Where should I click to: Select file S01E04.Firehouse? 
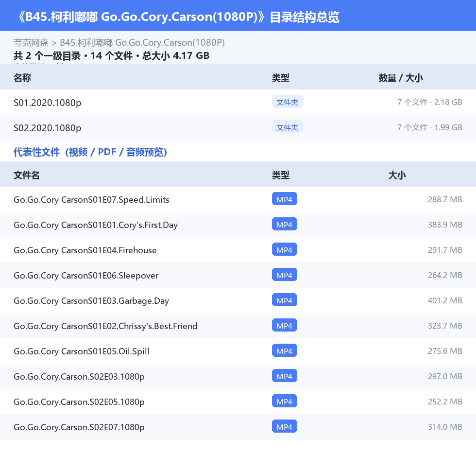(85, 250)
